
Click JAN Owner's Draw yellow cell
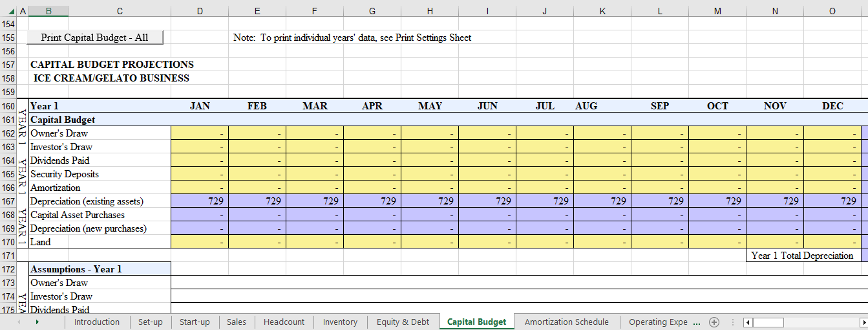(200, 133)
